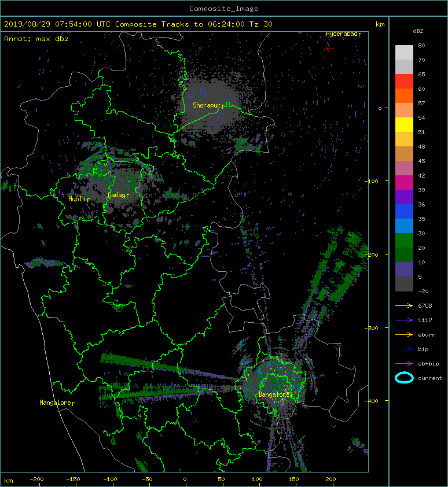The height and width of the screenshot is (487, 448).
Task: Click the 'current' legend label
Action: [430, 378]
